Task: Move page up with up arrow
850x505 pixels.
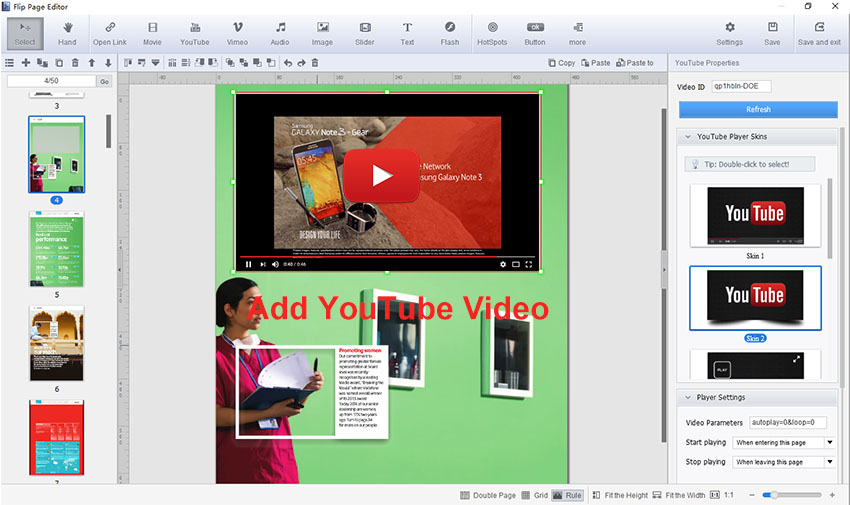Action: pyautogui.click(x=92, y=63)
